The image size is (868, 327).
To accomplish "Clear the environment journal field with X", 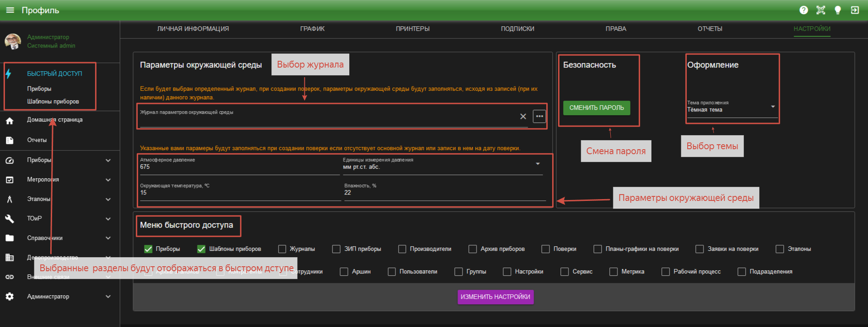I will coord(523,117).
